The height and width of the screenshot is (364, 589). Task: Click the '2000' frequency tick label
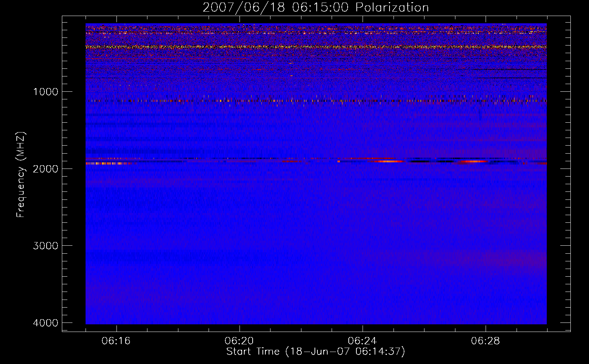point(46,169)
